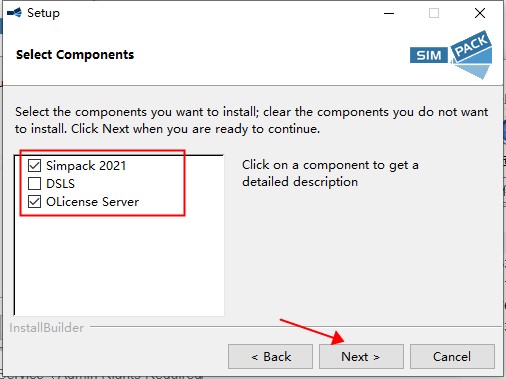This screenshot has height=379, width=506.
Task: Click the InstallBuilder label
Action: point(46,328)
